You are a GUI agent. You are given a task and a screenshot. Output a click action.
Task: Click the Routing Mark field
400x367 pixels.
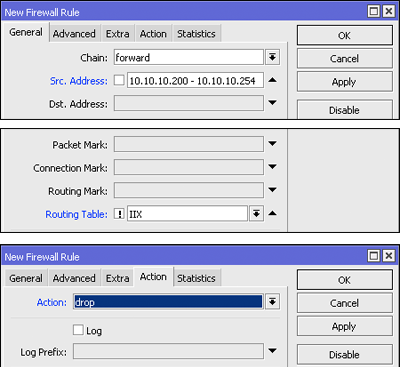pos(189,190)
